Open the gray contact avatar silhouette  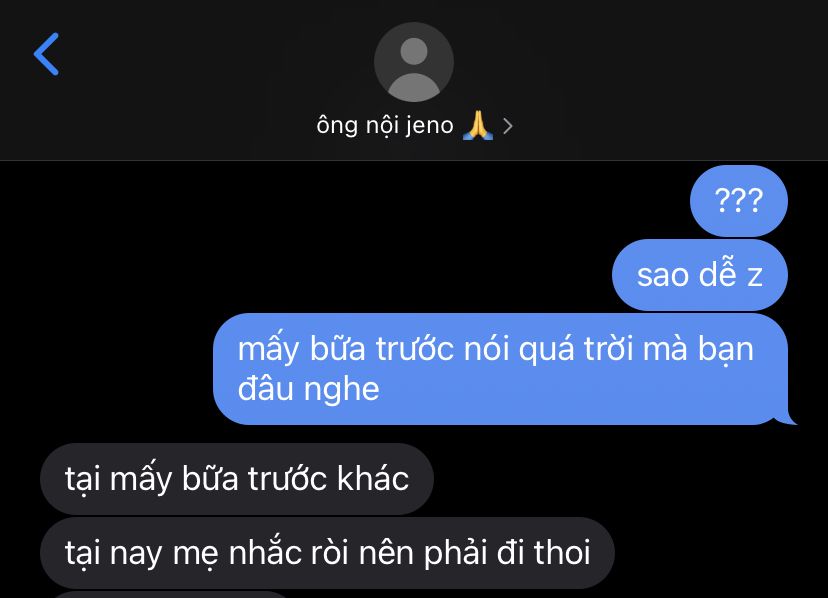[x=413, y=62]
